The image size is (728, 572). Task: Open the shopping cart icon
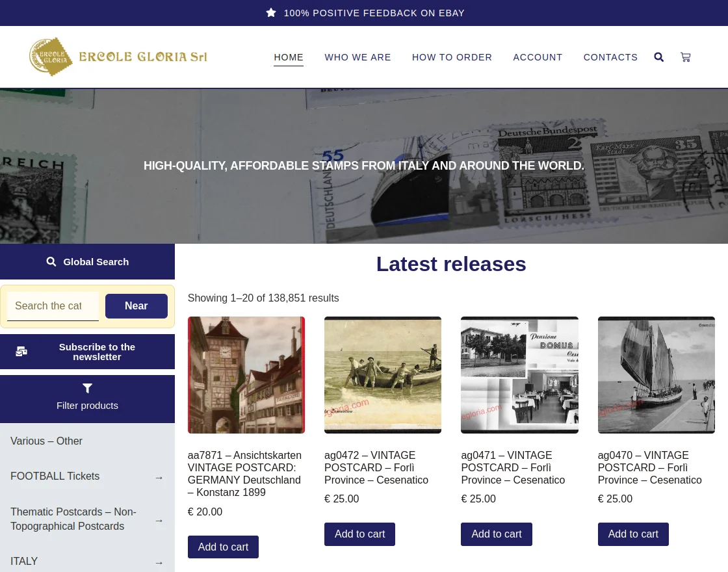686,57
